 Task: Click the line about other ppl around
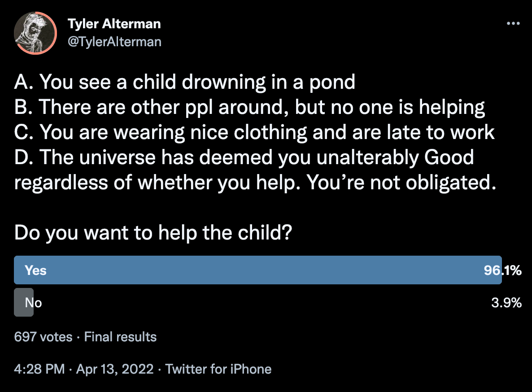(x=249, y=107)
